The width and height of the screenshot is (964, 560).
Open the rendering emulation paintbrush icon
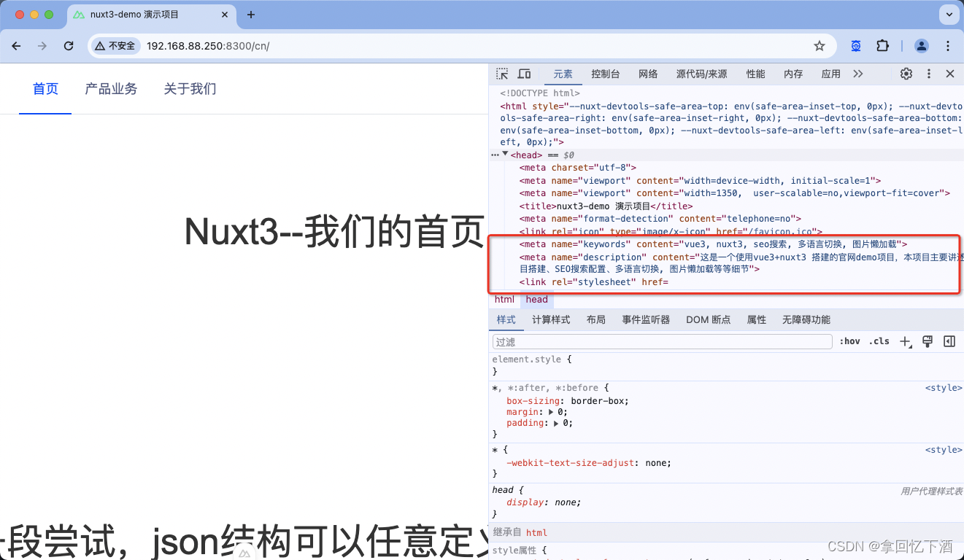click(x=928, y=341)
